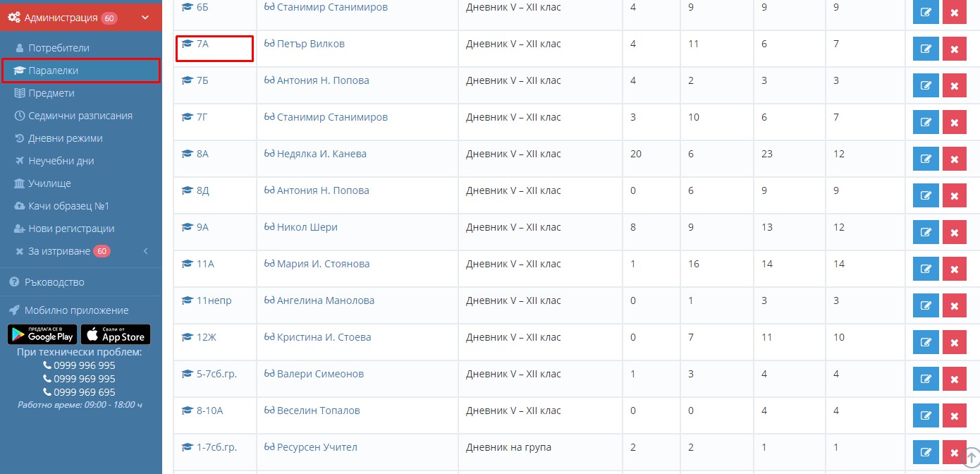The image size is (980, 474).
Task: Delete class 8А with red X button
Action: 954,159
